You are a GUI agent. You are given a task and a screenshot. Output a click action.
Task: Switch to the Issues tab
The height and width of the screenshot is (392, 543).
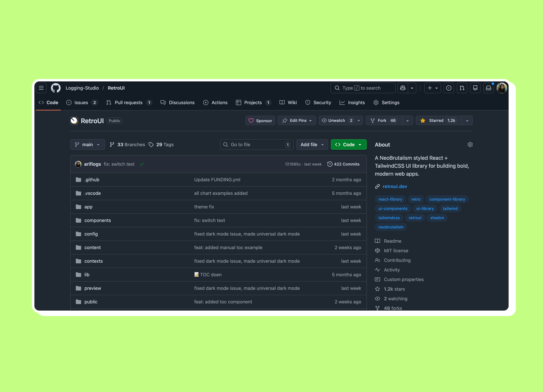click(x=82, y=102)
